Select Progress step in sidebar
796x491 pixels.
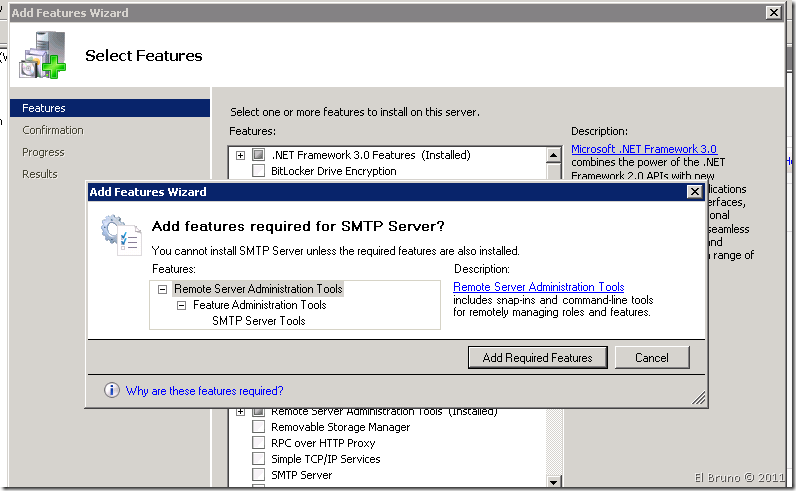[x=43, y=152]
